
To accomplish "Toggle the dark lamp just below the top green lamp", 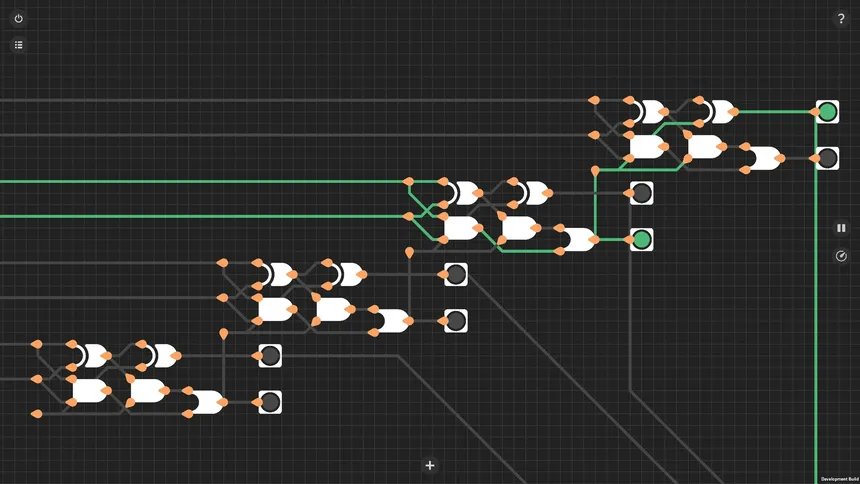I will pyautogui.click(x=827, y=159).
